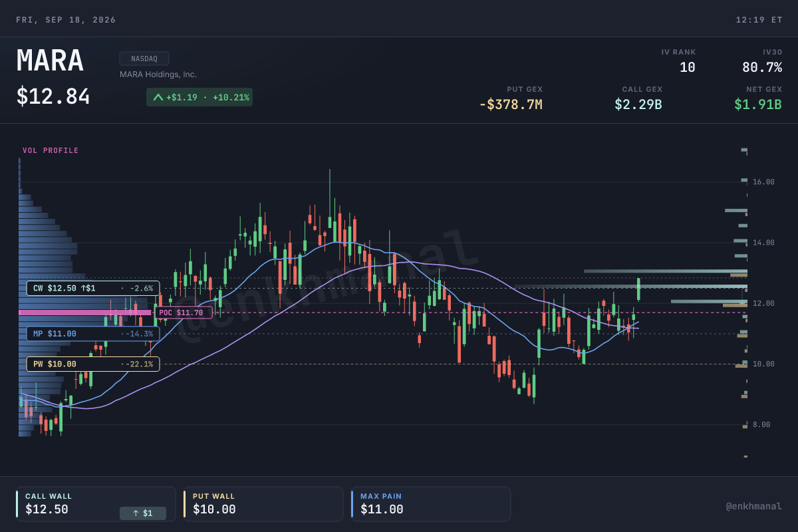Click the FRI, SEP 18, 2026 date

66,20
